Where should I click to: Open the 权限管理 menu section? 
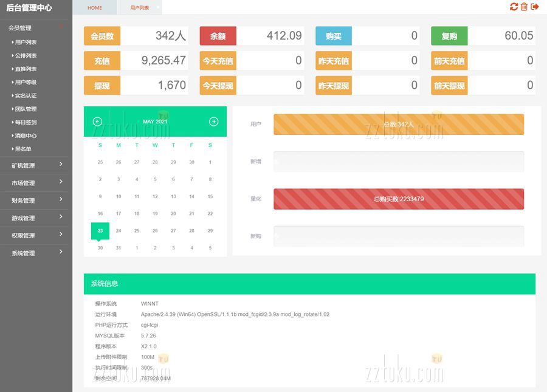click(35, 236)
